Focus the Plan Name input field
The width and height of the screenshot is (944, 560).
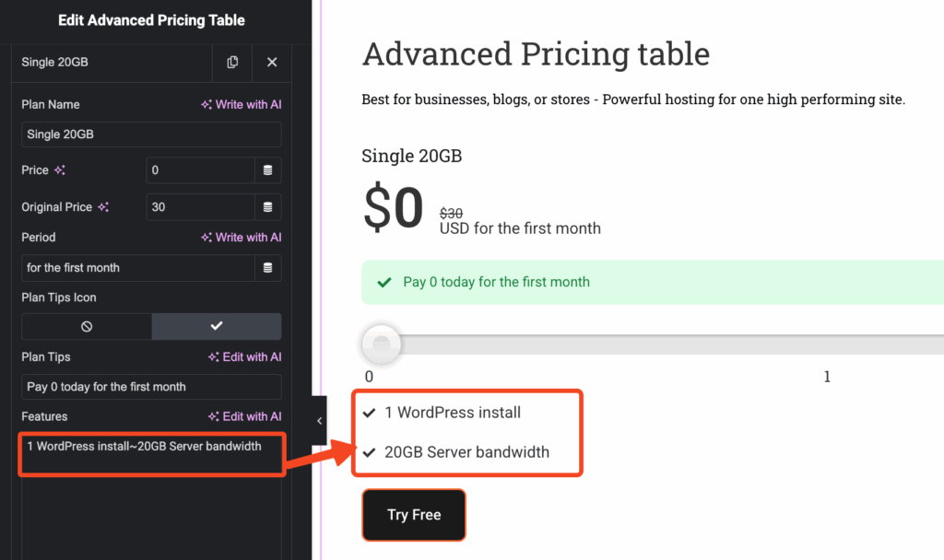coord(151,134)
